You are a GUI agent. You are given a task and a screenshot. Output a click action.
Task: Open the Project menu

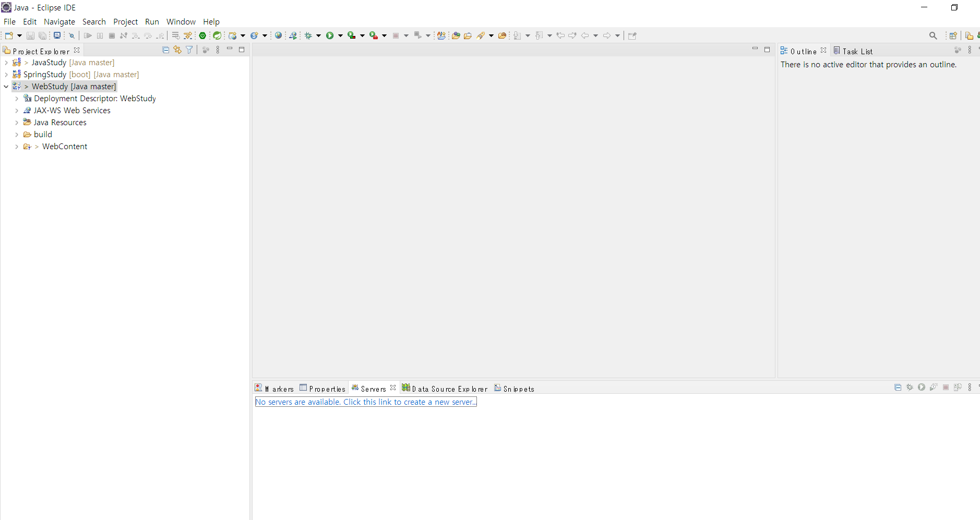(x=125, y=22)
